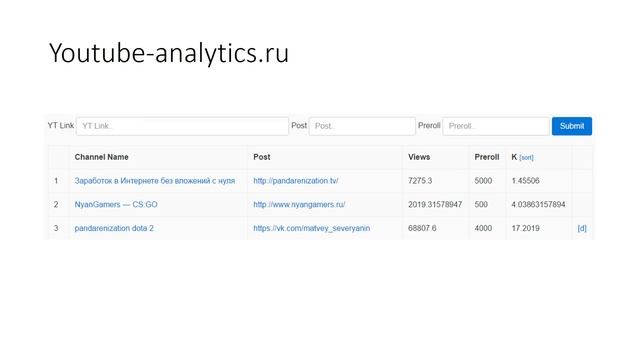Viewport: 640px width, 360px height.
Task: Open the vk.com/matvey_severyanin post link
Action: tap(311, 228)
